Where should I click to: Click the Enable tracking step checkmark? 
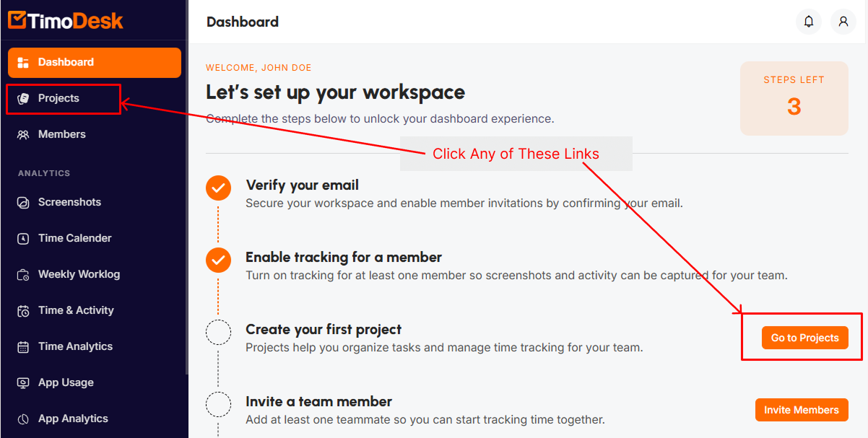pos(218,260)
